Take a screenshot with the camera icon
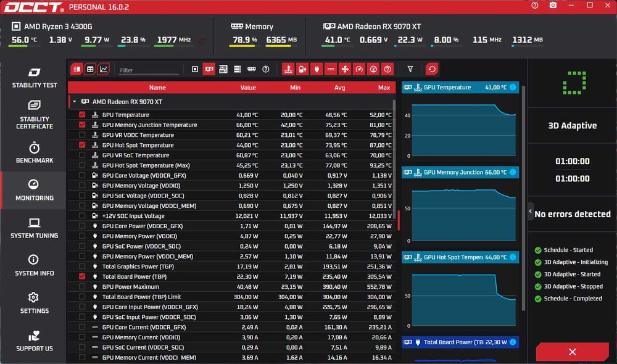The height and width of the screenshot is (364, 617). (553, 5)
